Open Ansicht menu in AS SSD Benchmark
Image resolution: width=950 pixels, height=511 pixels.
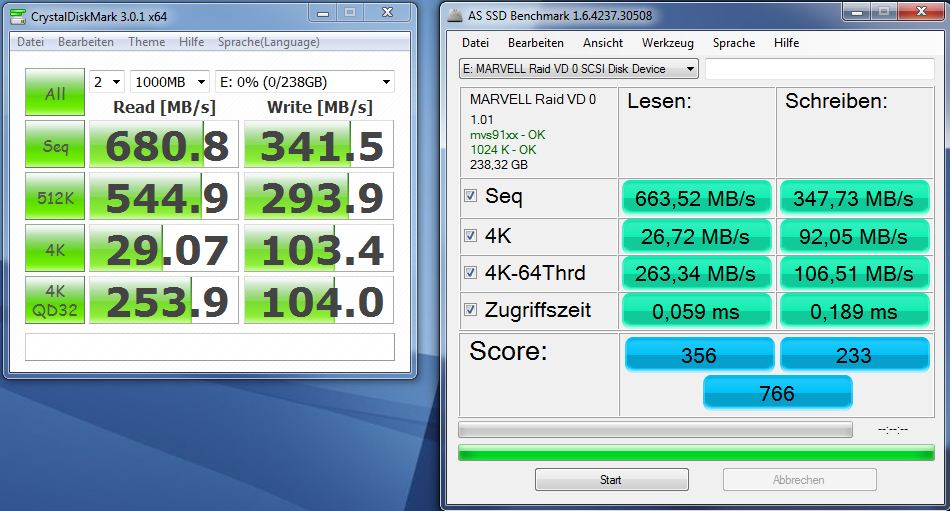pyautogui.click(x=603, y=43)
